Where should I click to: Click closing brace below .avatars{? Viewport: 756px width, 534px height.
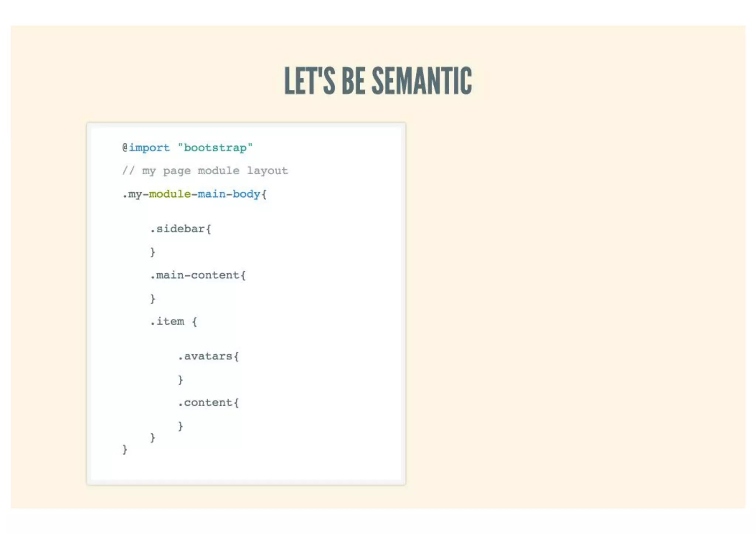(180, 380)
